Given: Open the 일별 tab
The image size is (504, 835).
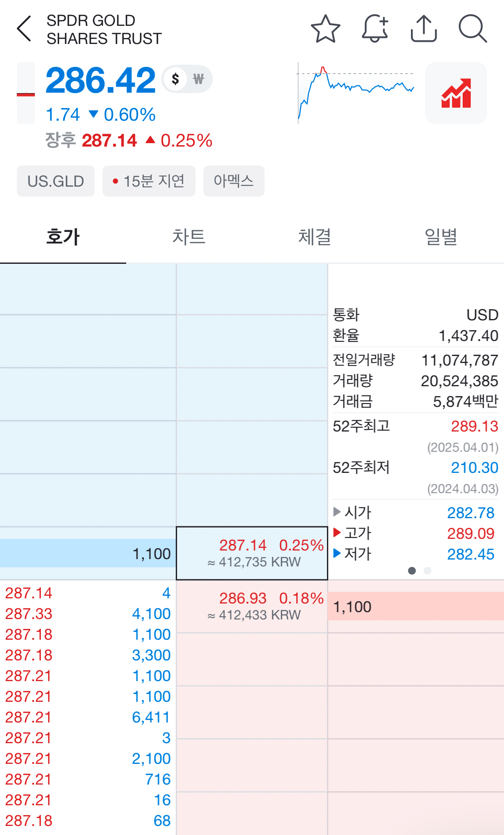Looking at the screenshot, I should click(x=441, y=237).
